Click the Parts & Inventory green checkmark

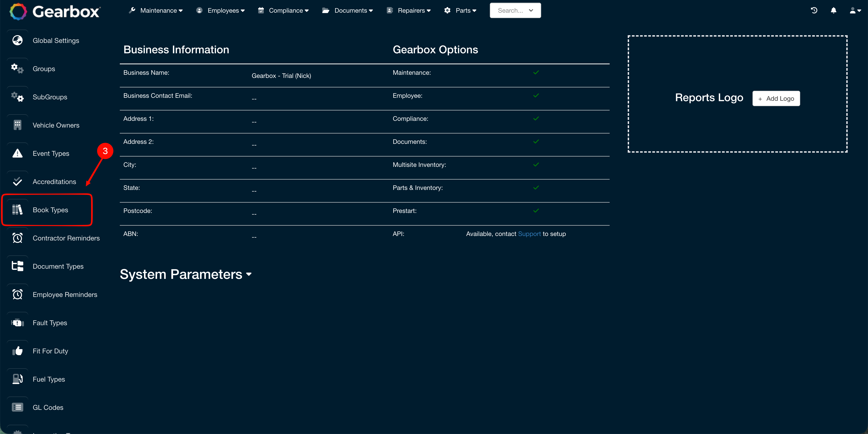(536, 188)
